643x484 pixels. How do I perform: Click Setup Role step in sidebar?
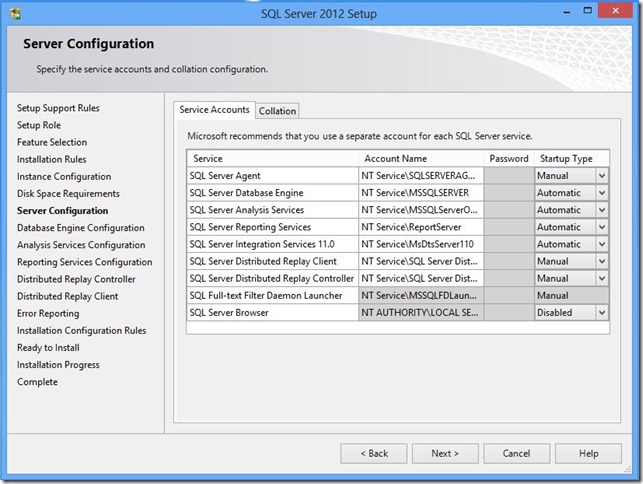point(39,125)
